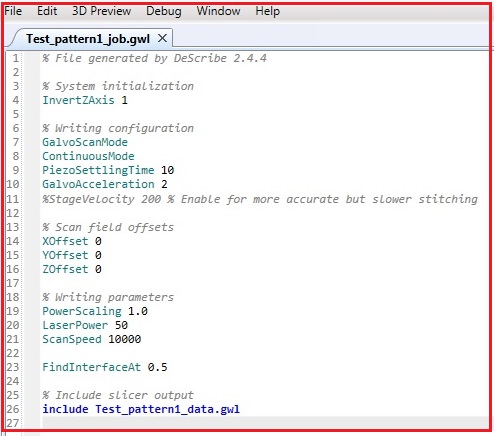Click the ScanSpeed value 10000

pos(125,339)
